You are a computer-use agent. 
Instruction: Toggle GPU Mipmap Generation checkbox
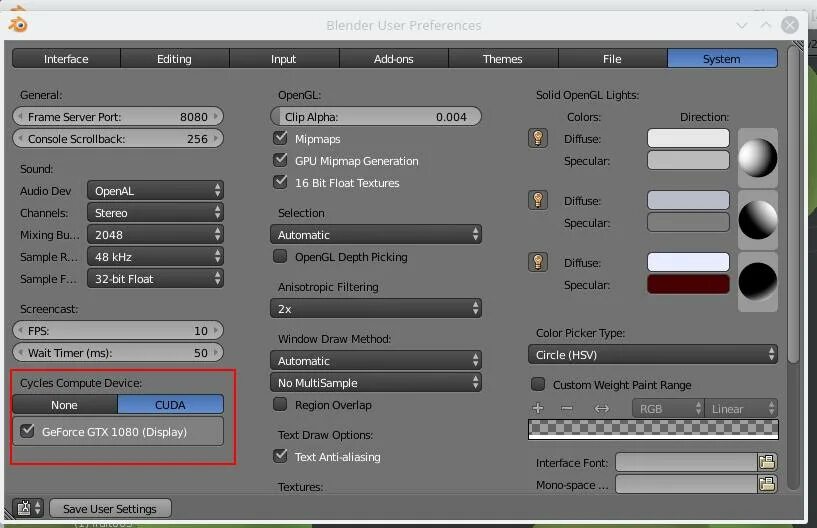tap(280, 160)
